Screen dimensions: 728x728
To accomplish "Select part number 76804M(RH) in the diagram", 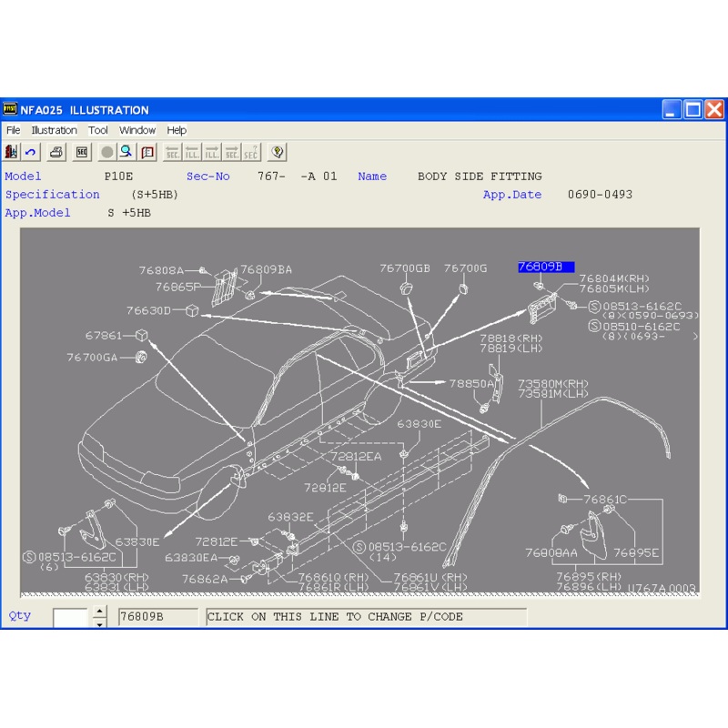I will (x=614, y=278).
